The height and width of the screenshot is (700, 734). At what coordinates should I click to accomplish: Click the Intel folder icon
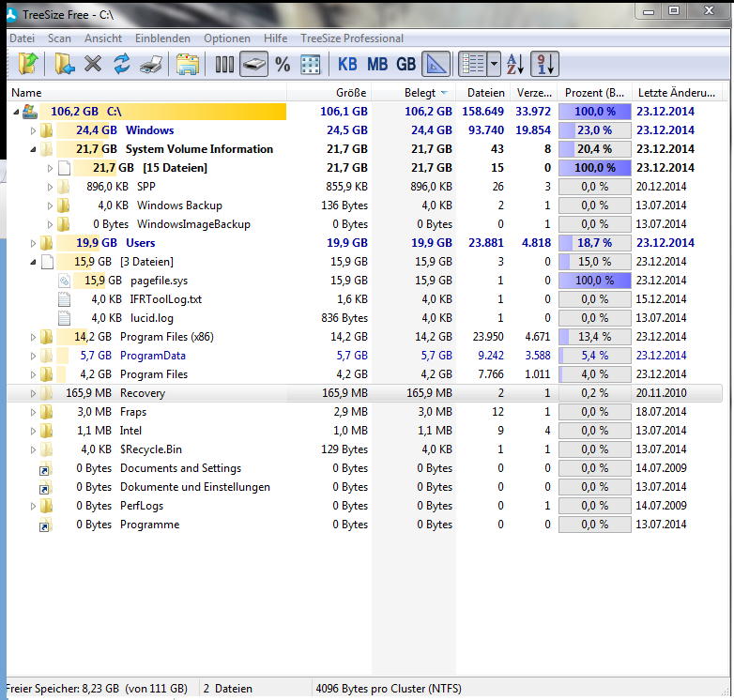click(x=46, y=431)
